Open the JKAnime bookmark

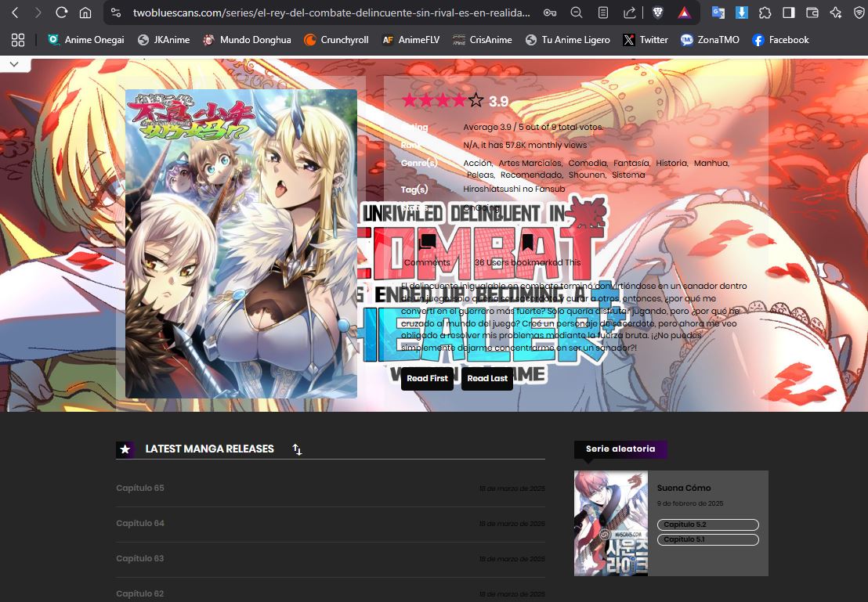click(x=164, y=40)
